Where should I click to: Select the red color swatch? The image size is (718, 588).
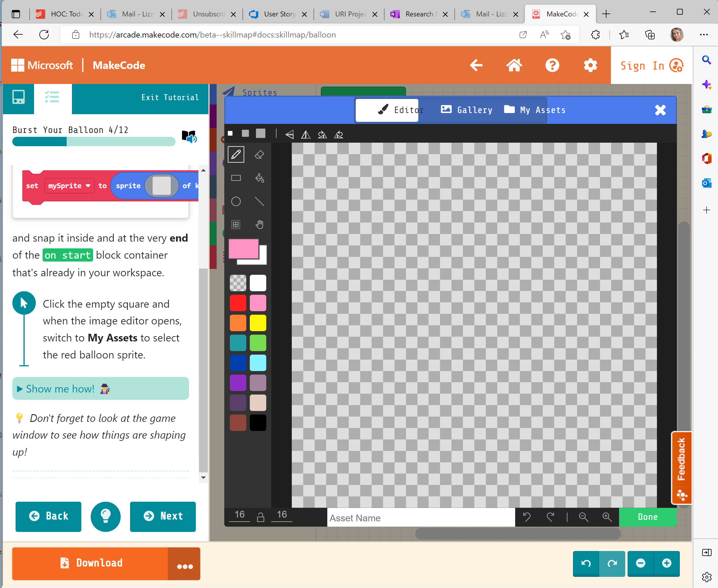click(x=238, y=303)
